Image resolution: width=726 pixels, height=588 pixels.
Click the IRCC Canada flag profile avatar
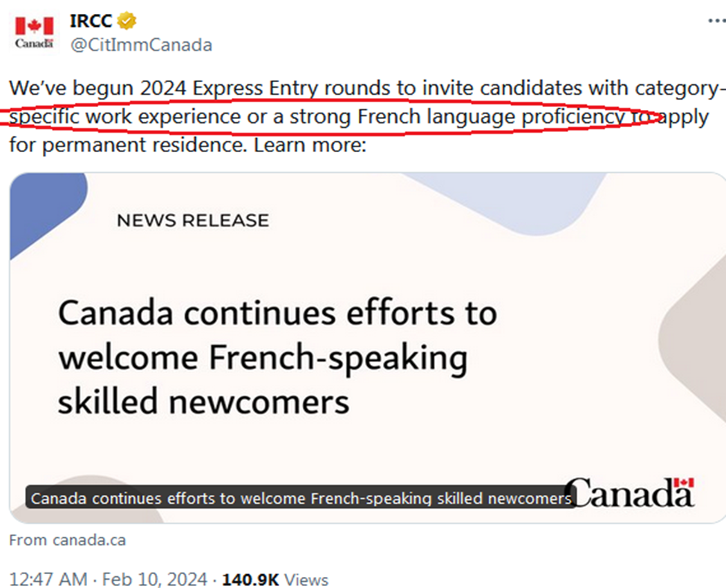[x=34, y=32]
